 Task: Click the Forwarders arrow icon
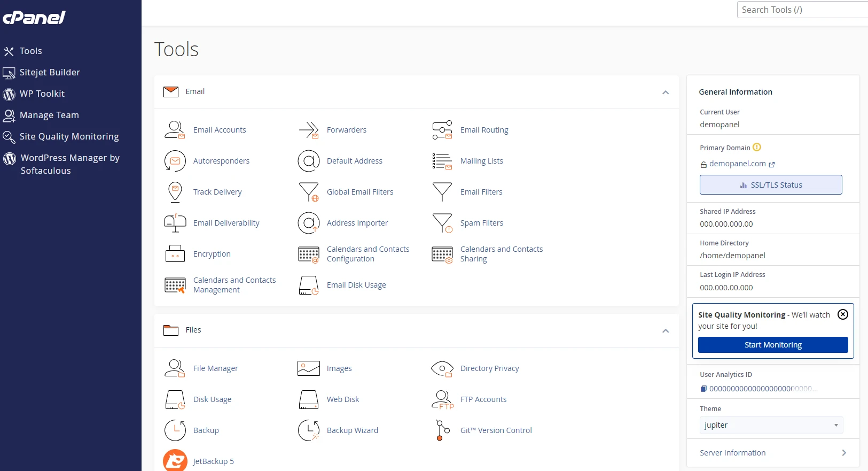coord(309,130)
